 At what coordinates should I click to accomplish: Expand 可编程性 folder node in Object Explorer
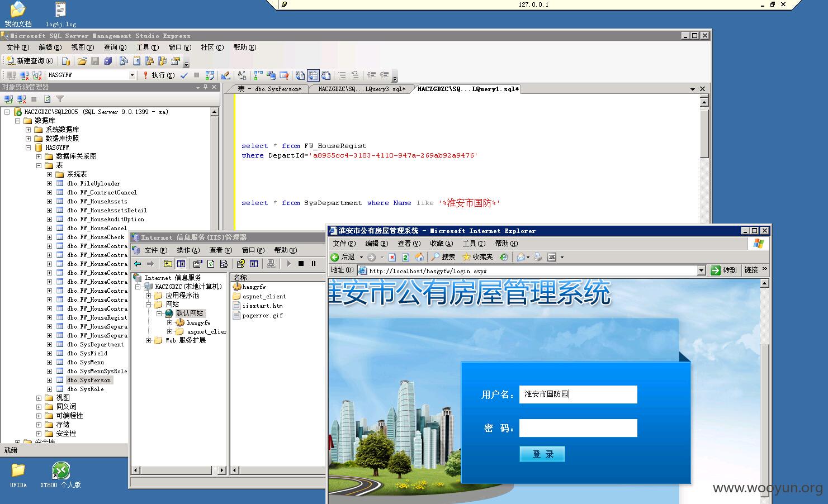39,416
